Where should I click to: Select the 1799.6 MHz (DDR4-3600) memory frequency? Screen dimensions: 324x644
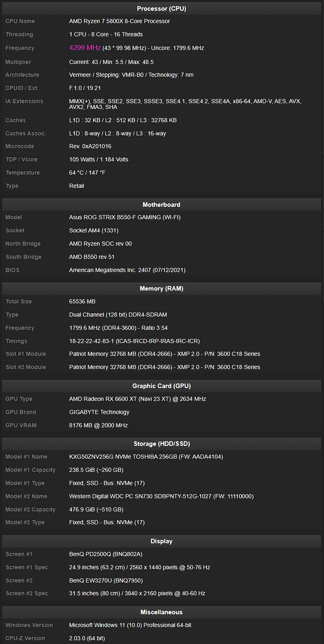(x=118, y=328)
